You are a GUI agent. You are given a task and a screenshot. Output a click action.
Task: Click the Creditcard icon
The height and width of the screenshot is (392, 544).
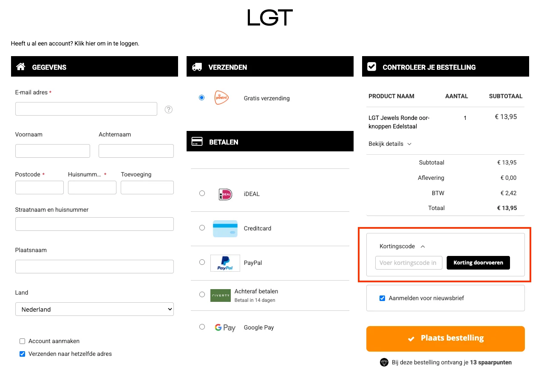(225, 228)
